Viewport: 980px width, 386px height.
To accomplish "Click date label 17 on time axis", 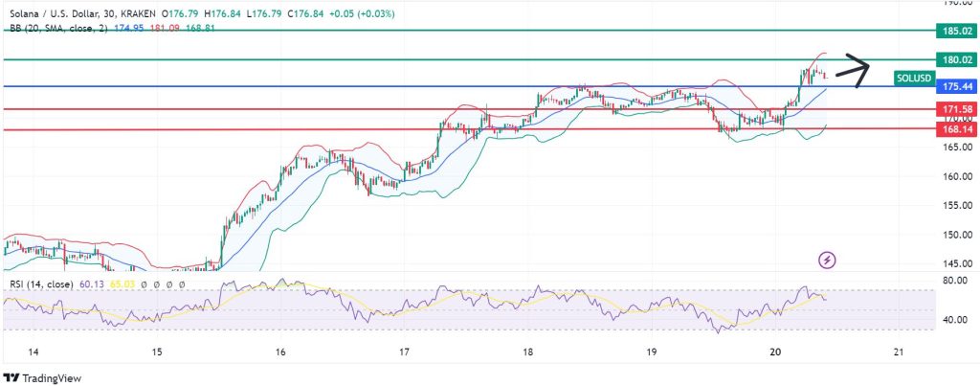I will (x=404, y=352).
